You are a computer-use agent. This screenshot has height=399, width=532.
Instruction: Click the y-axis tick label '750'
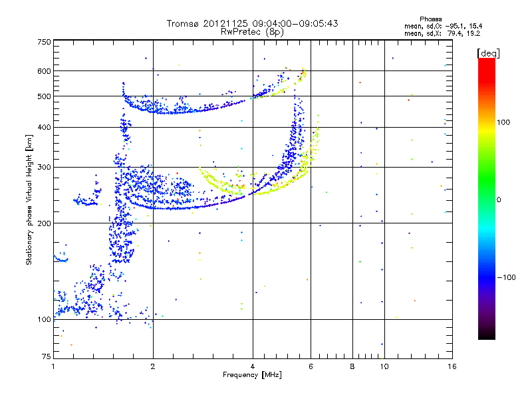tap(44, 42)
